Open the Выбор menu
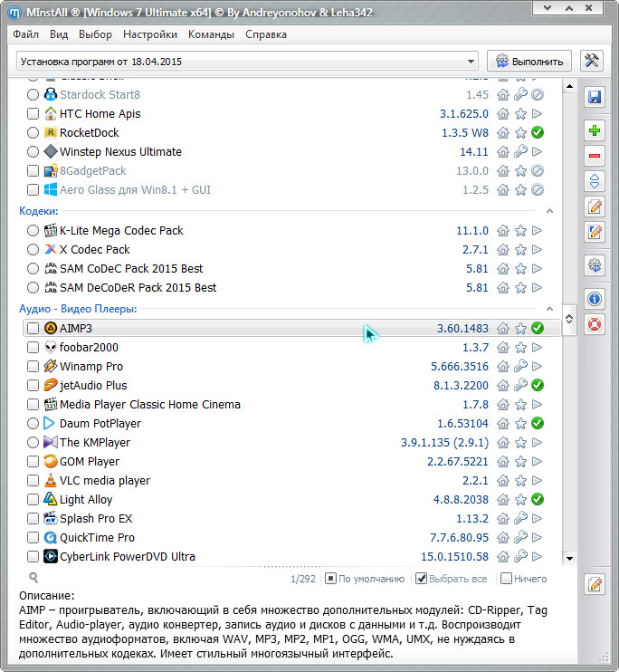The height and width of the screenshot is (672, 619). [95, 34]
